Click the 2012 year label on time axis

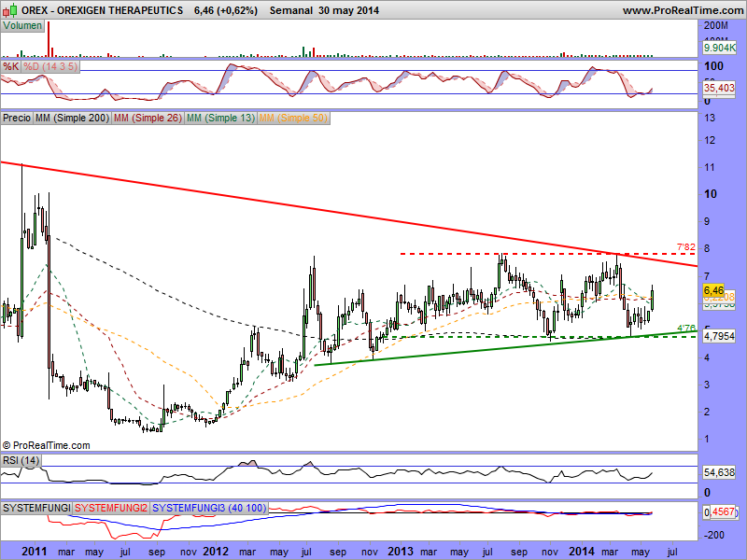coord(216,552)
